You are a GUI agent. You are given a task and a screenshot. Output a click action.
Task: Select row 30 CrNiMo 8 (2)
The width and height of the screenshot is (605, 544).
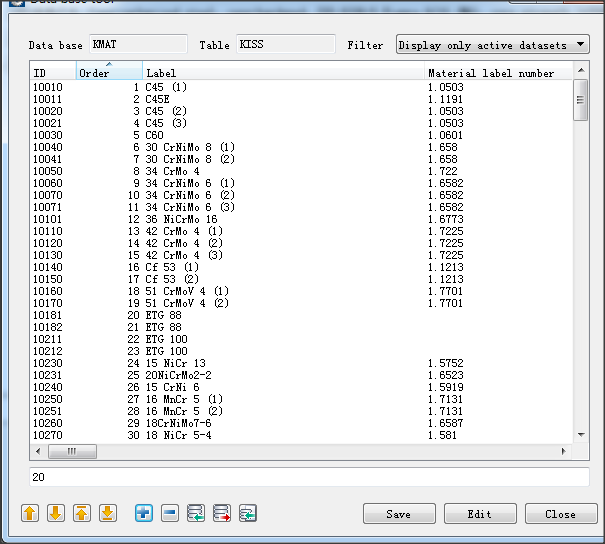pos(301,159)
